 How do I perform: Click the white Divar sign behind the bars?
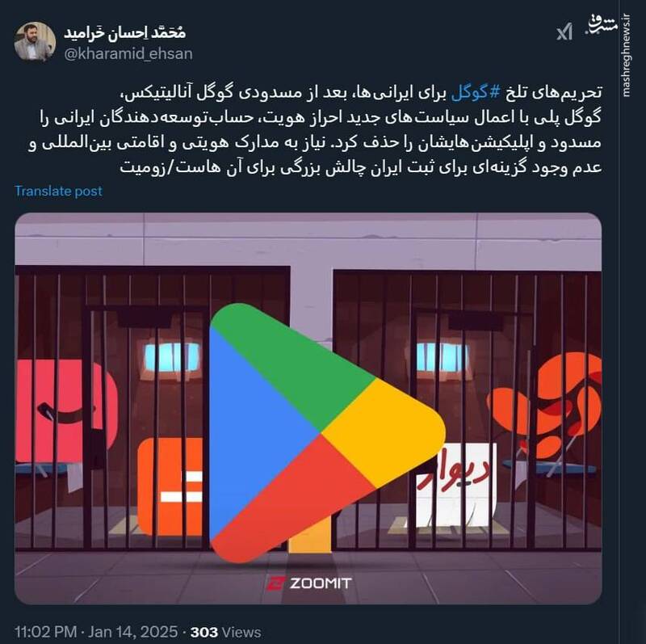[x=455, y=485]
